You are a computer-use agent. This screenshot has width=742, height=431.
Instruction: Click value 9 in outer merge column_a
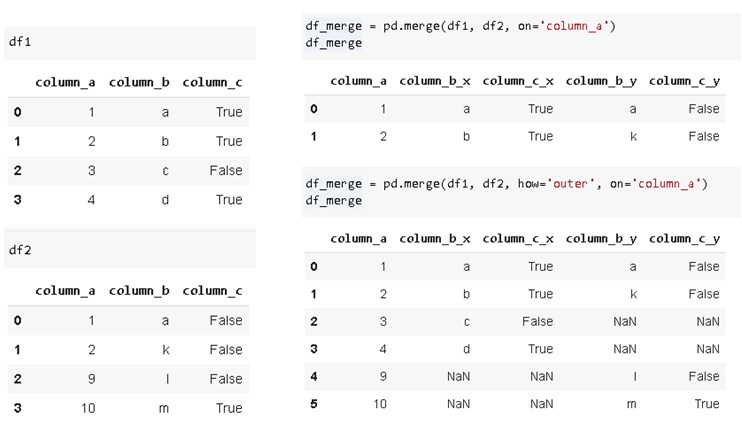(382, 376)
